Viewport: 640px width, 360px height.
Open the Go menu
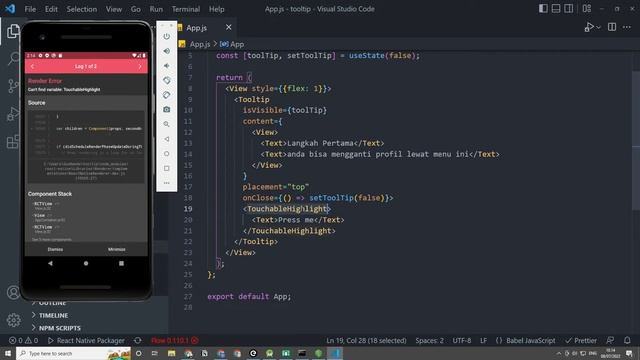tap(136, 9)
